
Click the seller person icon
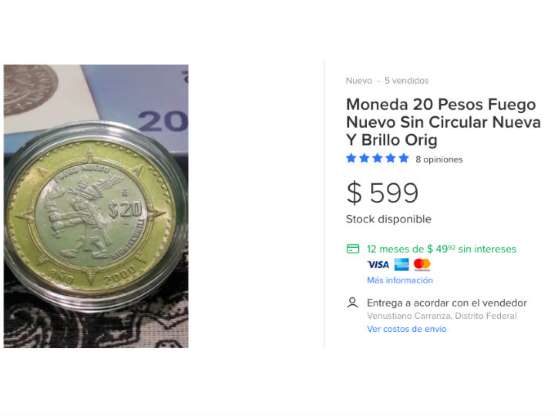[353, 303]
